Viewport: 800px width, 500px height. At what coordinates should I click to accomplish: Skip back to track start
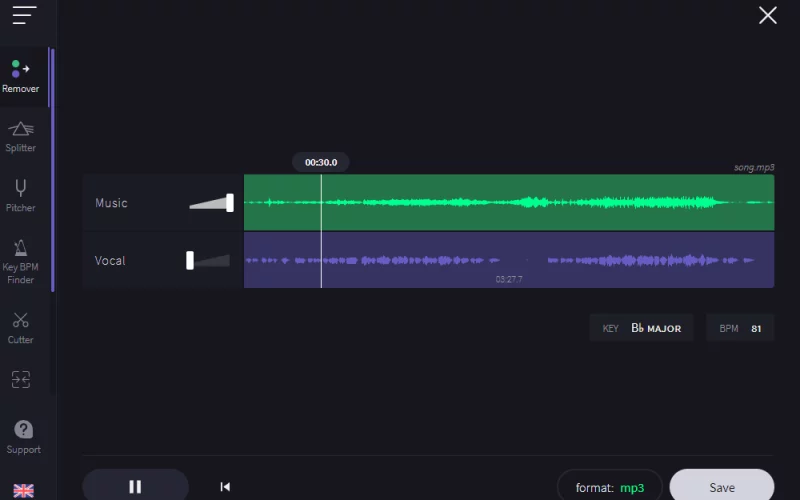[x=225, y=487]
